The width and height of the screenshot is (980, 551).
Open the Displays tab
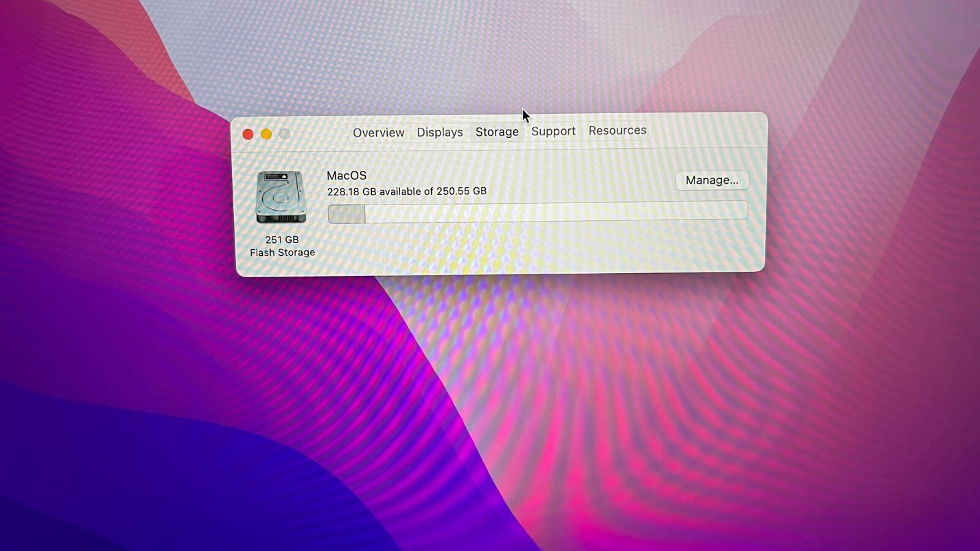pos(440,132)
